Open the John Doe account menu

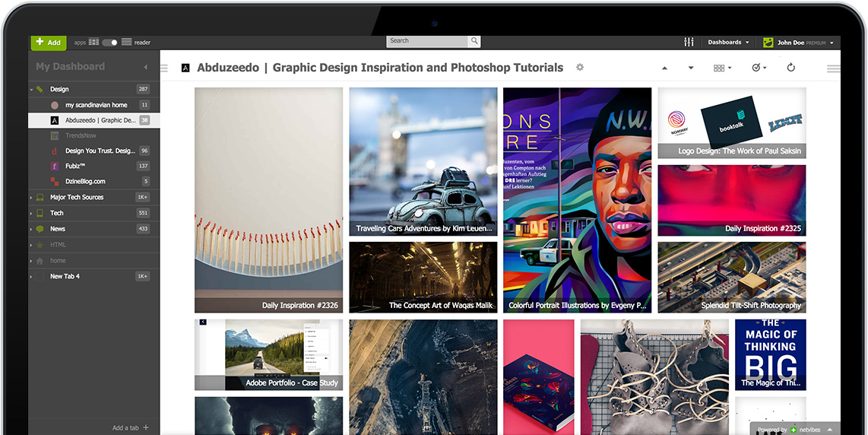tap(799, 43)
